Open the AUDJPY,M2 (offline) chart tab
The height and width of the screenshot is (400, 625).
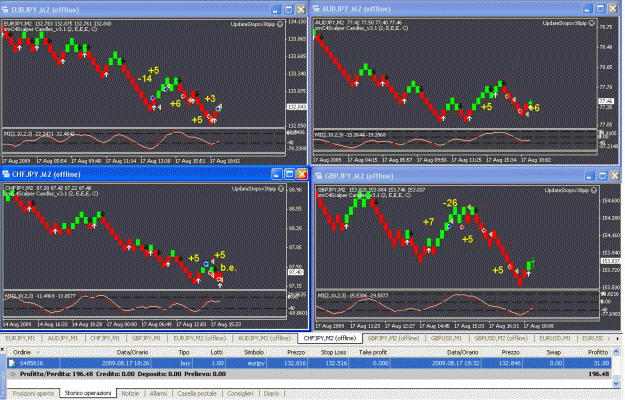(264, 338)
